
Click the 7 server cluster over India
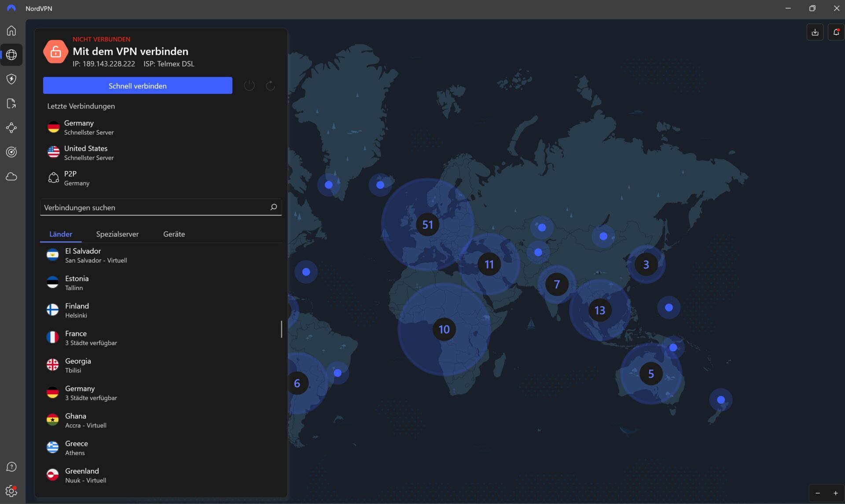[x=557, y=284]
